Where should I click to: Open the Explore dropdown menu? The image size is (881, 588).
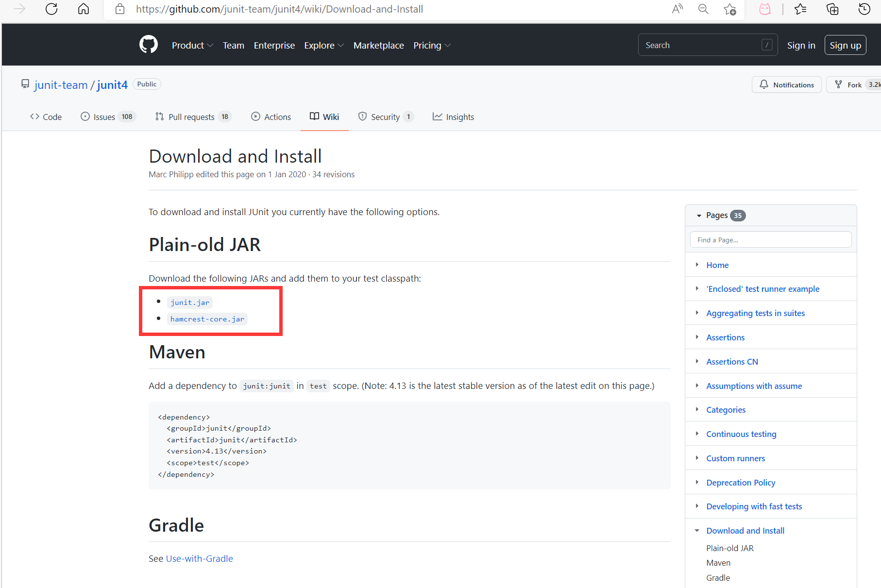[324, 45]
